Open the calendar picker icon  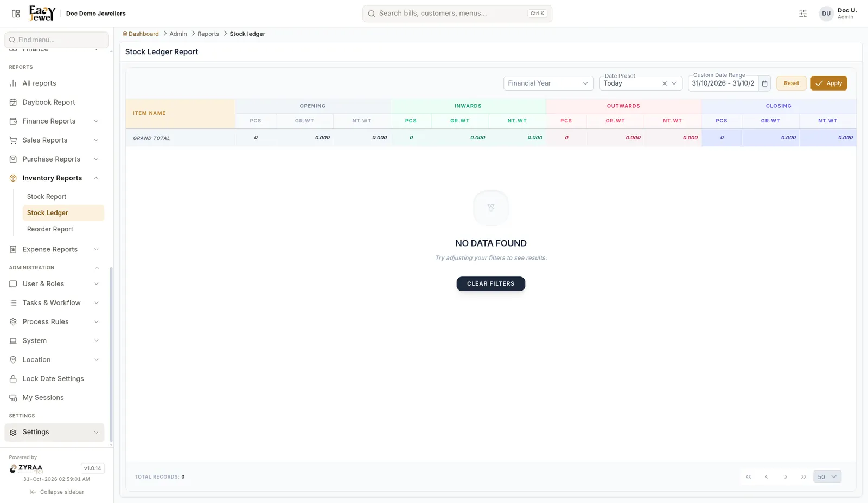coord(764,83)
